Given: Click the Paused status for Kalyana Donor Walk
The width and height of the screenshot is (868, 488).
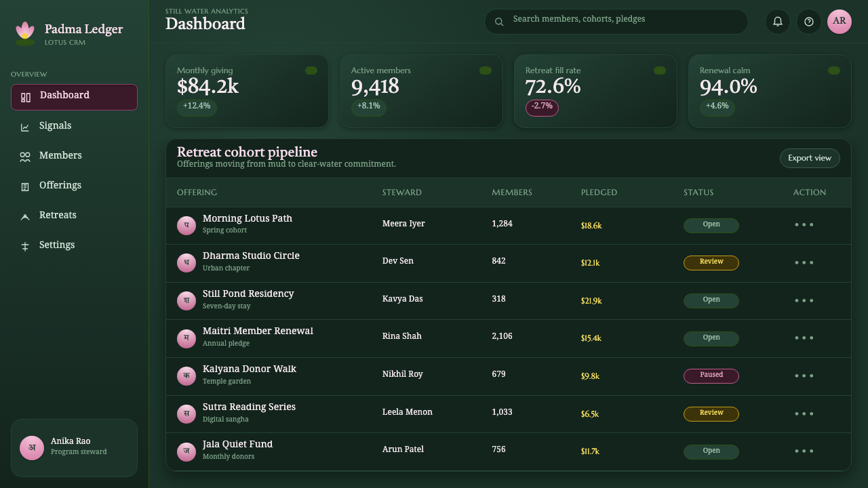Looking at the screenshot, I should tap(711, 375).
